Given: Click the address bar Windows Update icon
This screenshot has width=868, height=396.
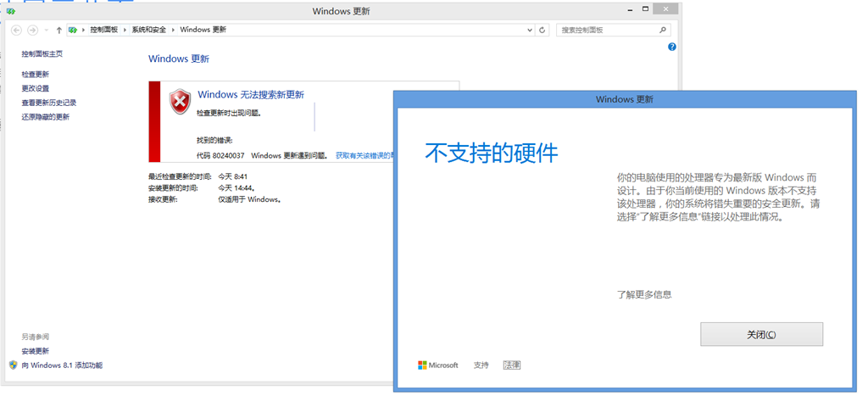Looking at the screenshot, I should pyautogui.click(x=73, y=30).
